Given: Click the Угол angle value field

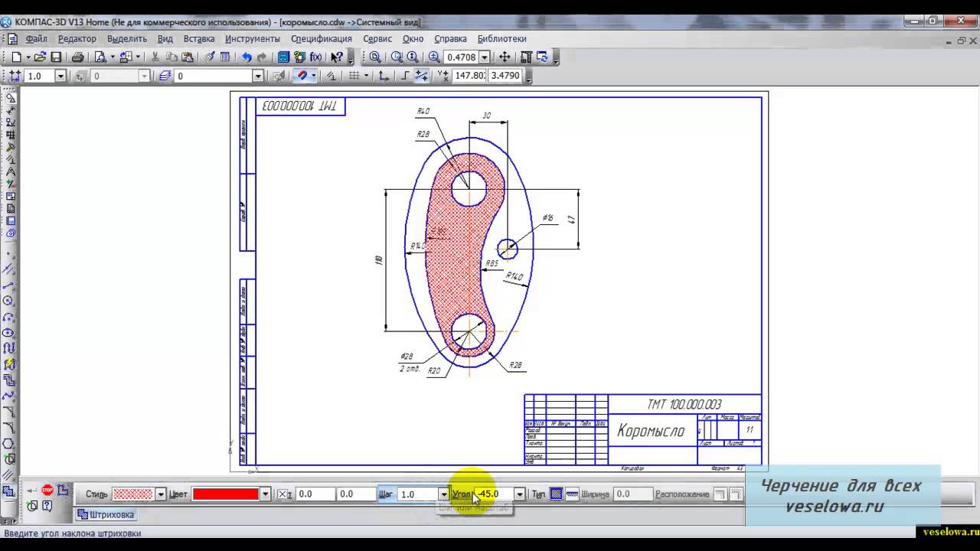Looking at the screenshot, I should click(x=494, y=494).
